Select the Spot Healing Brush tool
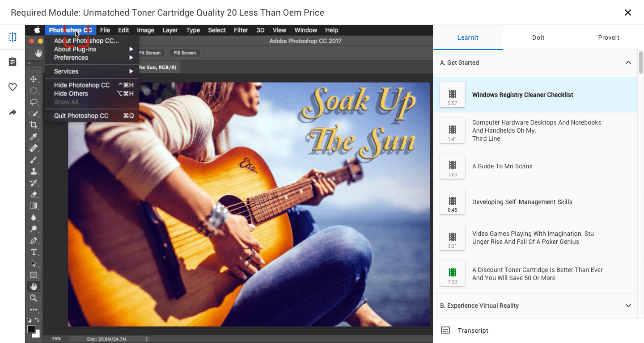 [x=34, y=148]
